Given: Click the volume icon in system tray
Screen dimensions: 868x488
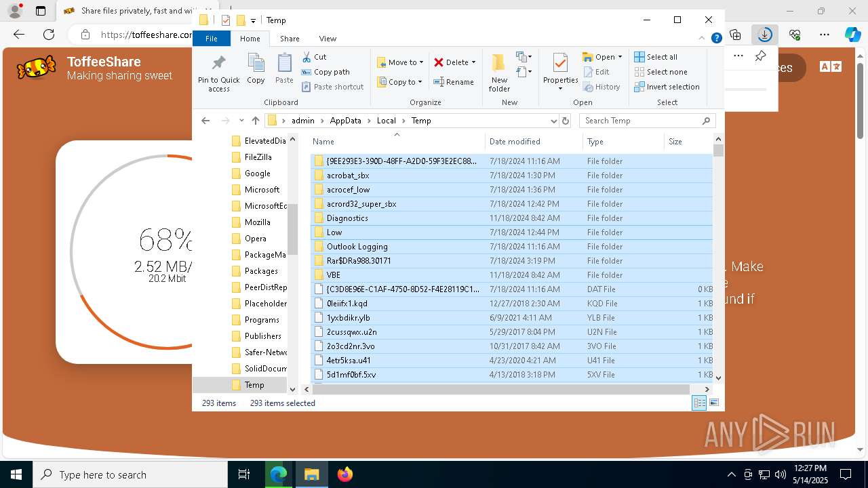Looking at the screenshot, I should point(780,474).
